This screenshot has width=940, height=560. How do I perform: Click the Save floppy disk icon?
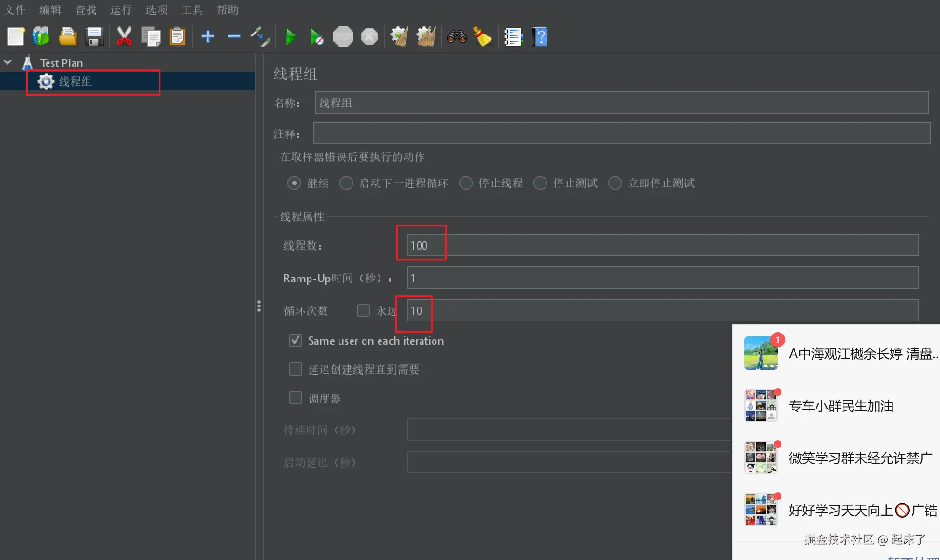click(94, 37)
